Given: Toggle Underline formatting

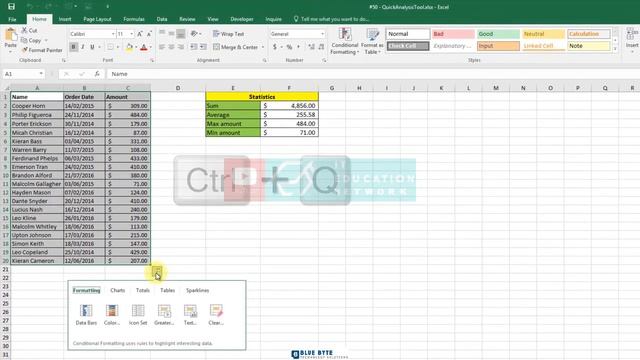Looking at the screenshot, I should [92, 47].
